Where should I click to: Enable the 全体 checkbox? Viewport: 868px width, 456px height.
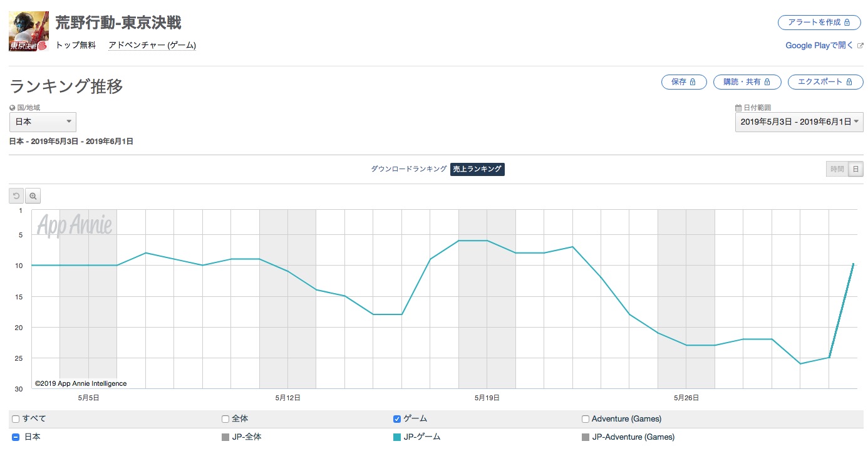coord(225,418)
